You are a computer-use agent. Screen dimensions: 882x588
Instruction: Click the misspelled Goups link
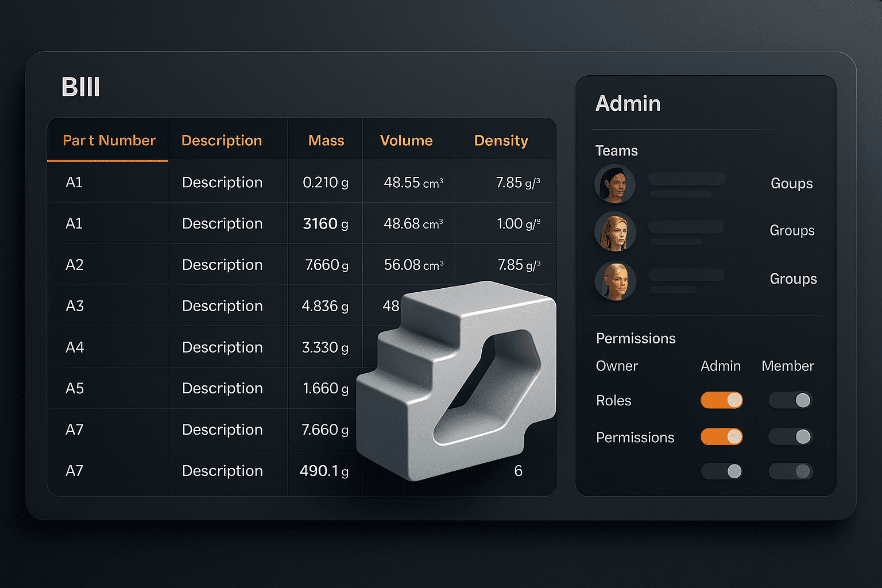(792, 184)
